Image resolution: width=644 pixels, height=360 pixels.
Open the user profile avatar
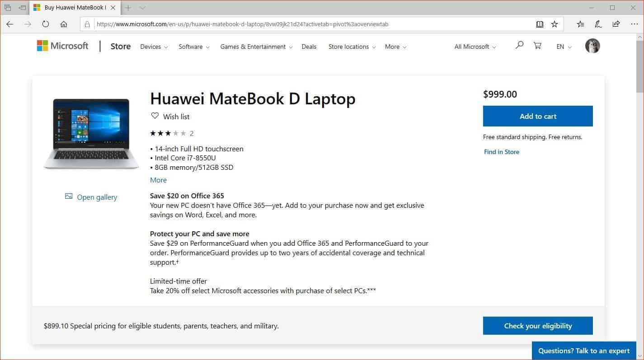592,46
